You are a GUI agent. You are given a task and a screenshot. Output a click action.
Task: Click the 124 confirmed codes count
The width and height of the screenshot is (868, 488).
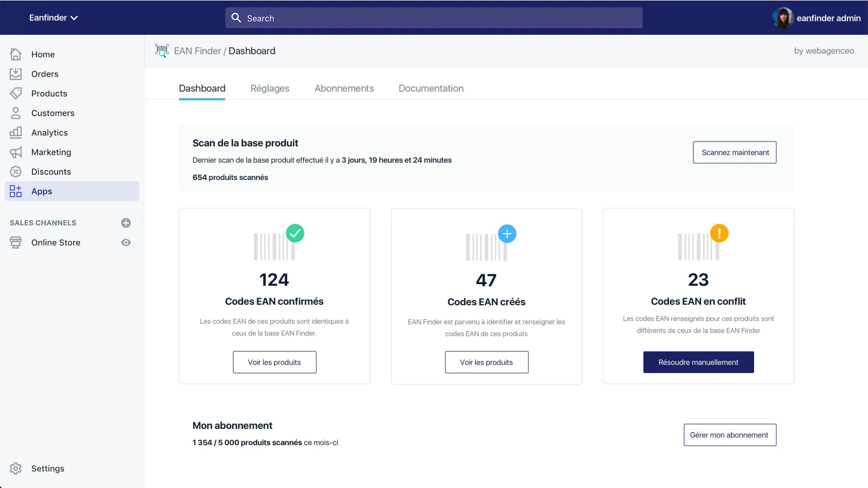tap(274, 280)
